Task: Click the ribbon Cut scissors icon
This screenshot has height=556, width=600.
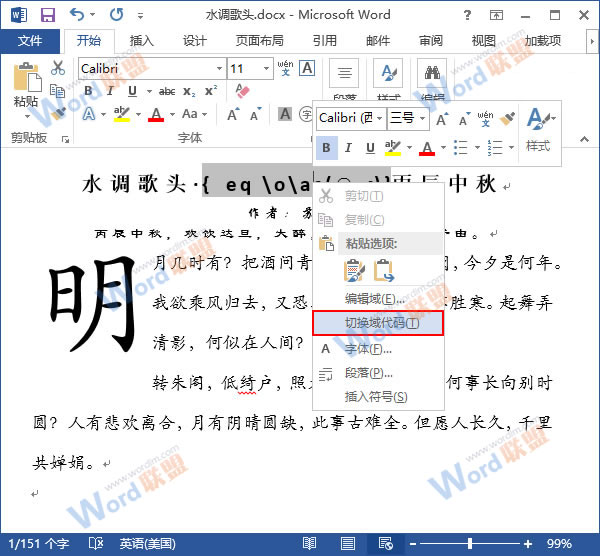Action: pyautogui.click(x=58, y=68)
